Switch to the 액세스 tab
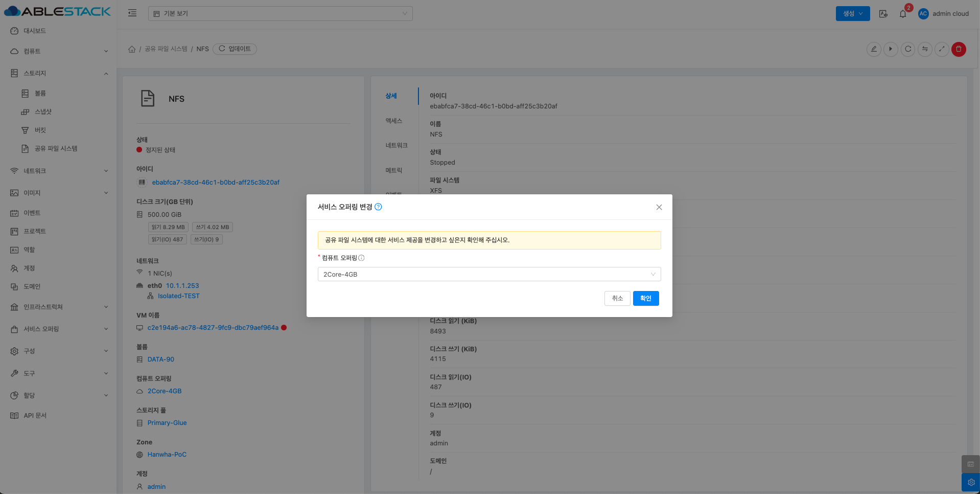This screenshot has height=494, width=980. point(393,121)
